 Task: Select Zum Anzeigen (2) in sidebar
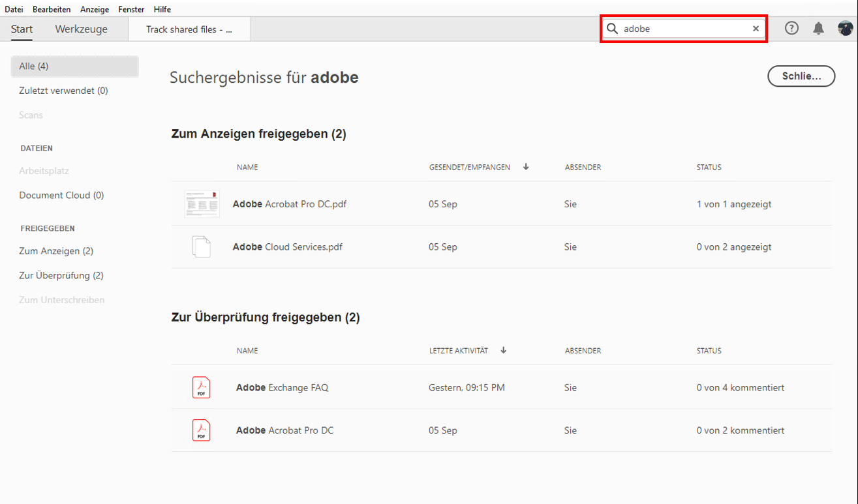coord(56,251)
